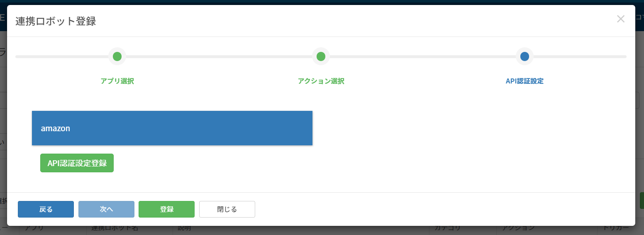Click progress track between アプリ選択 and アクション選択
Viewport: 644px width, 235px height.
pyautogui.click(x=219, y=56)
